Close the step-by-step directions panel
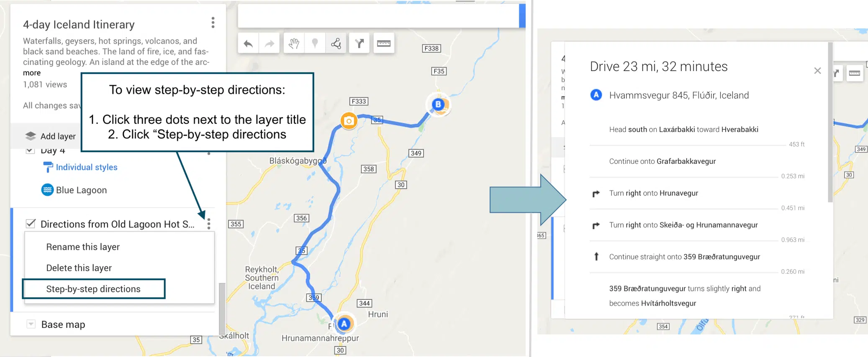868x357 pixels. pos(817,71)
